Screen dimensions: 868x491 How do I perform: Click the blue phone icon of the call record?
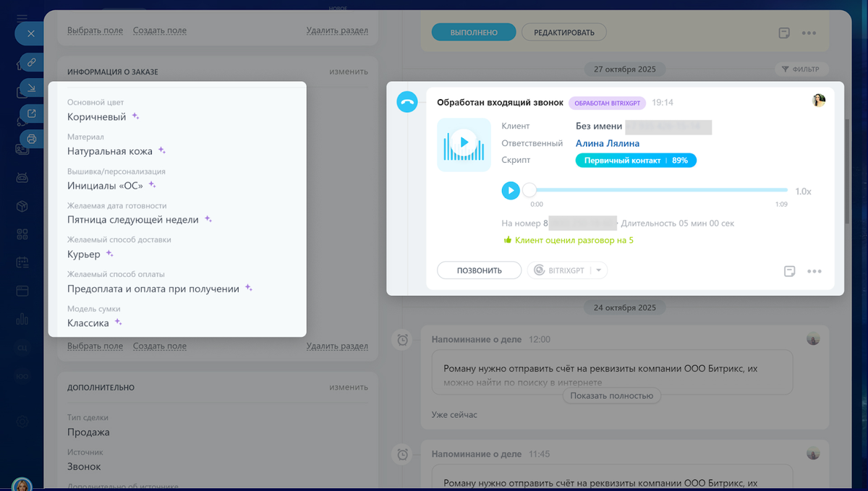point(407,103)
